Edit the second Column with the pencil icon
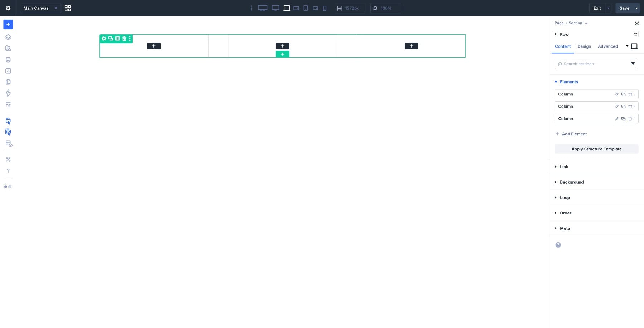The height and width of the screenshot is (328, 644). pyautogui.click(x=616, y=106)
